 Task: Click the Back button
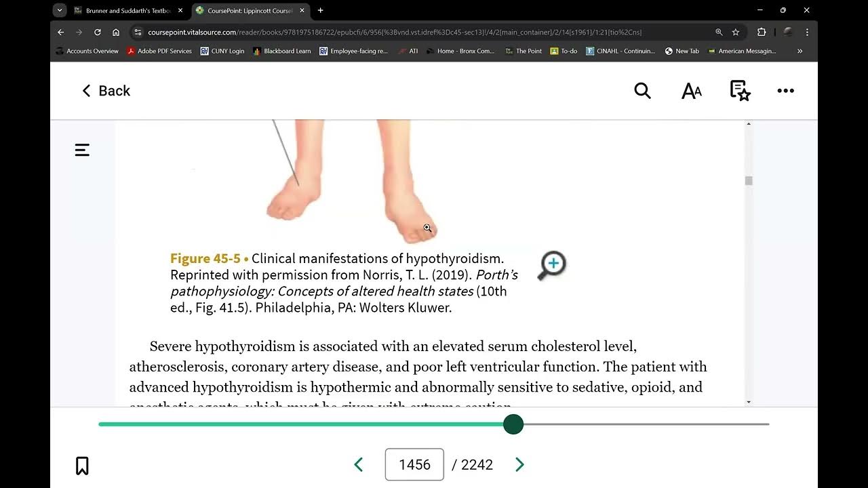(106, 91)
